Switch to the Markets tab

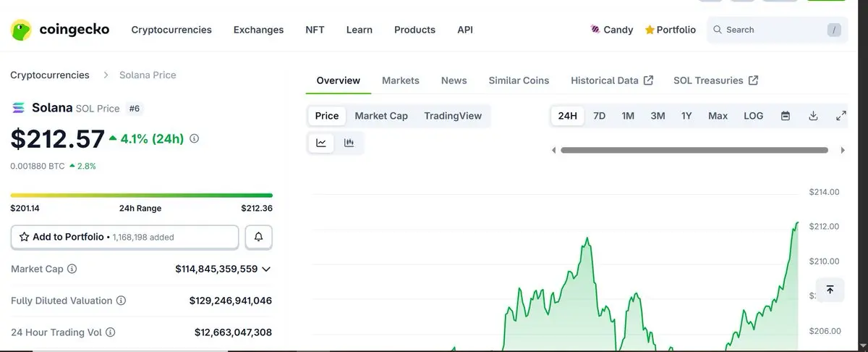tap(401, 80)
